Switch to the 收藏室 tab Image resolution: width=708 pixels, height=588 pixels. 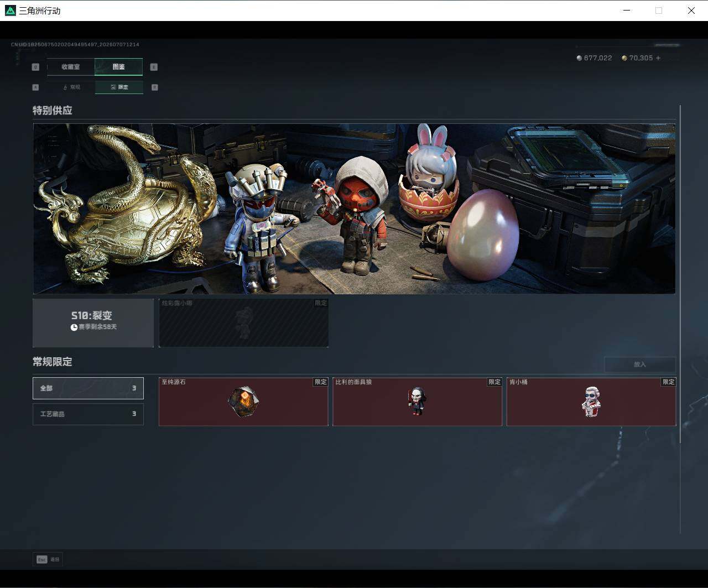point(71,67)
